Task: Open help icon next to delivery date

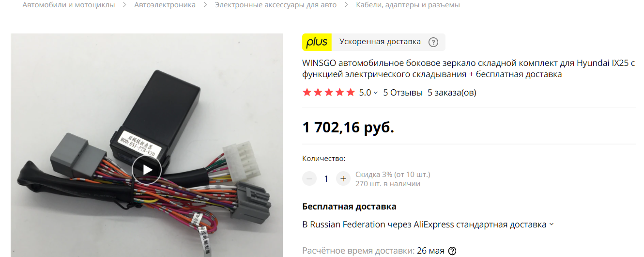Action: pos(452,251)
